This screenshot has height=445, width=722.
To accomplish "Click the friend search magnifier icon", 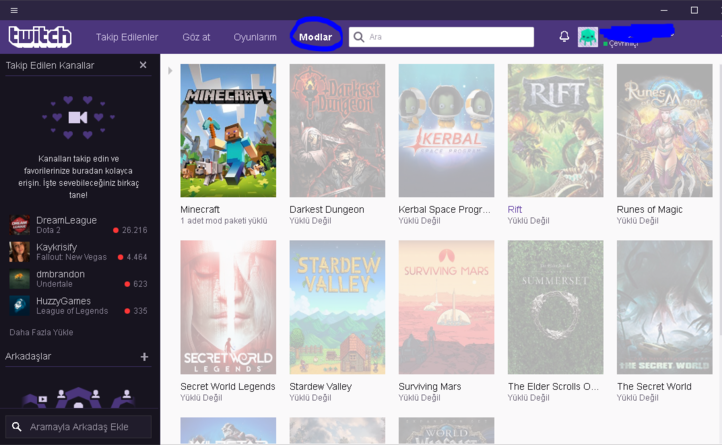I will point(17,427).
